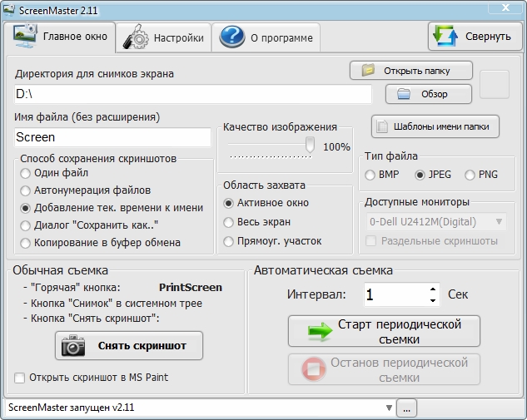Choose Активное окно capture area

[x=266, y=203]
